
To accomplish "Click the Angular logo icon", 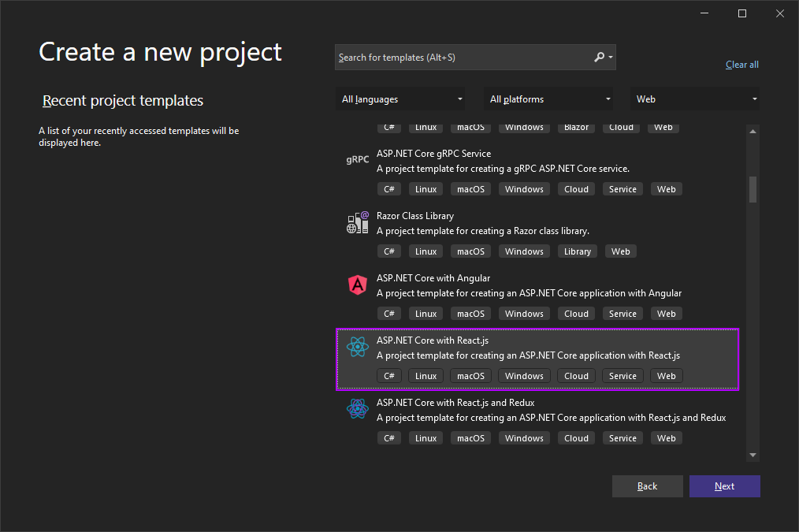I will click(x=357, y=285).
